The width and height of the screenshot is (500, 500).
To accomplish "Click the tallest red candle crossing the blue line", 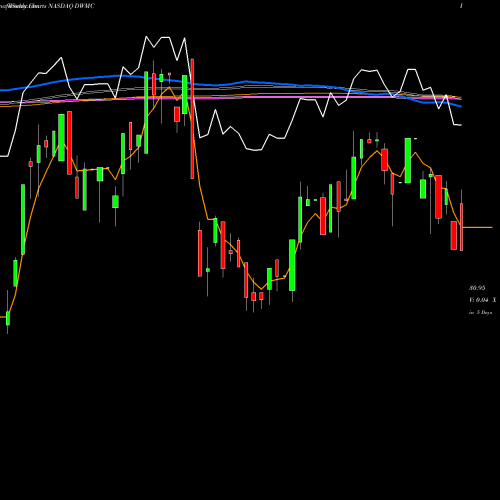I will tap(192, 119).
